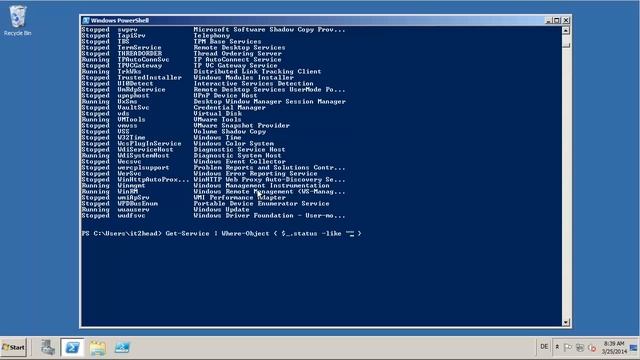
Task: Click 'Windows Color System' display name
Action: (233, 143)
